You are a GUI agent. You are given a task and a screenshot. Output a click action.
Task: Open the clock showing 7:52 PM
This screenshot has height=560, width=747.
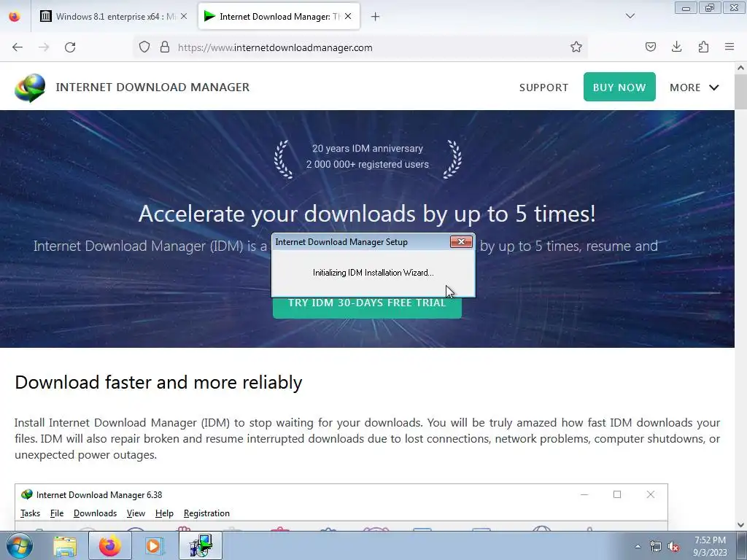coord(710,546)
